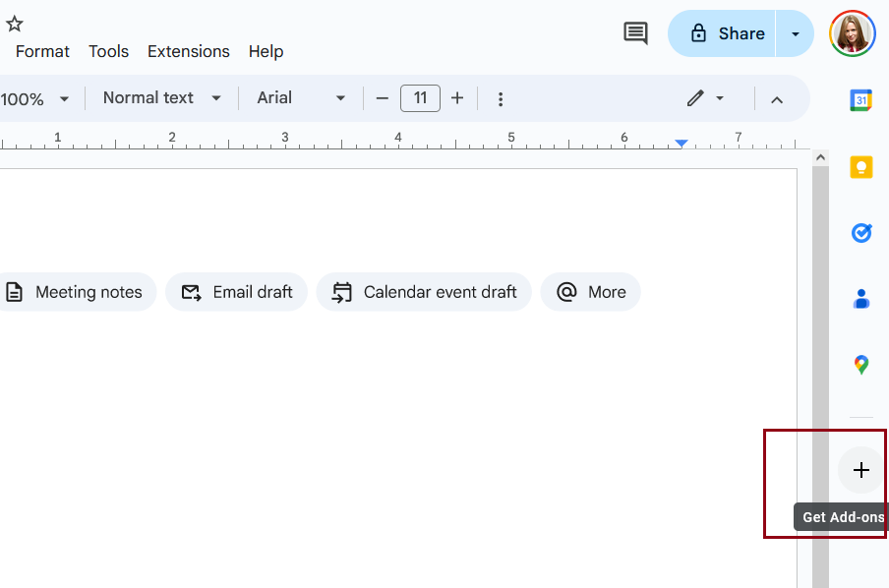The height and width of the screenshot is (588, 889).
Task: Click the Share button
Action: point(734,32)
